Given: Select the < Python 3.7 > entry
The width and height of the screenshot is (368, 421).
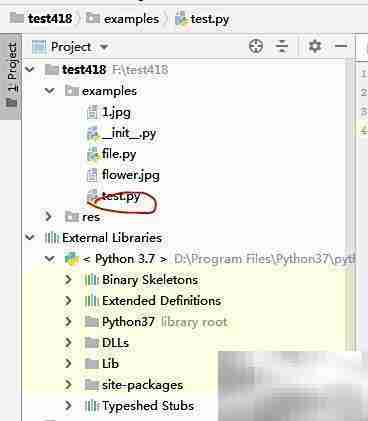Looking at the screenshot, I should point(125,259).
